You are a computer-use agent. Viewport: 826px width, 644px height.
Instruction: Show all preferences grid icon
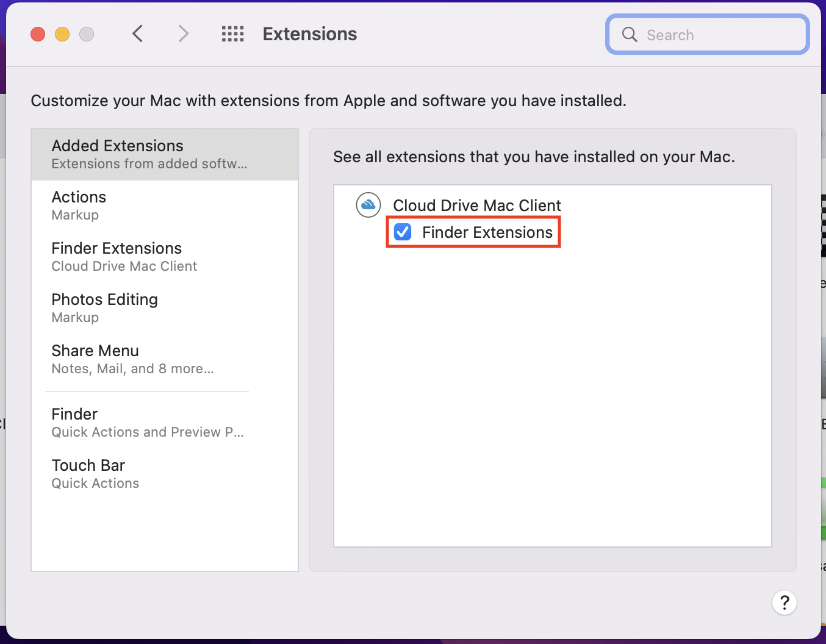pos(232,34)
